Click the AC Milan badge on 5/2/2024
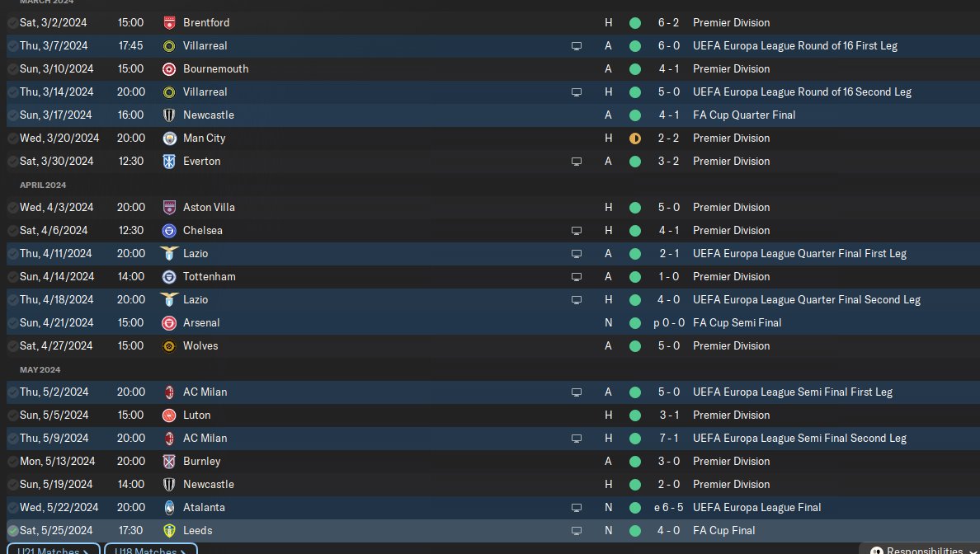 click(169, 392)
